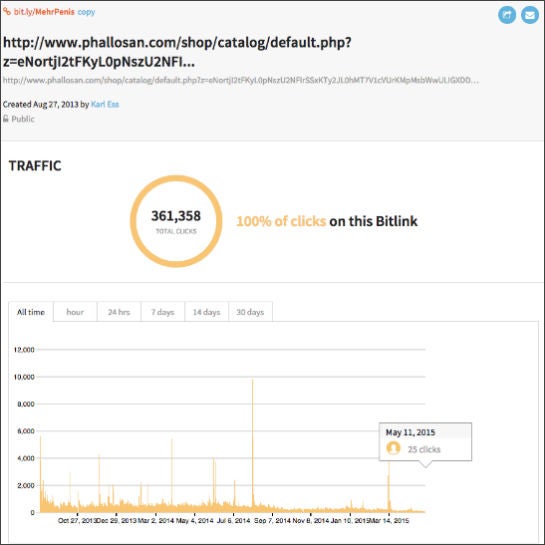Click the user avatar icon in tooltip

pyautogui.click(x=393, y=448)
